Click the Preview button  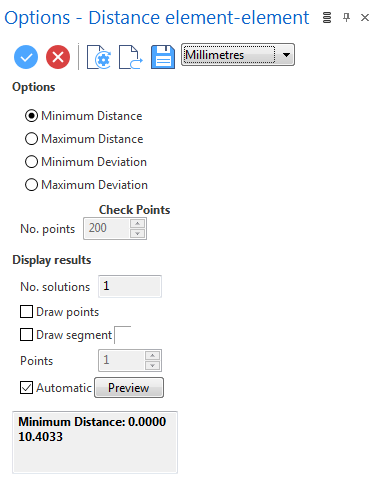click(x=129, y=388)
